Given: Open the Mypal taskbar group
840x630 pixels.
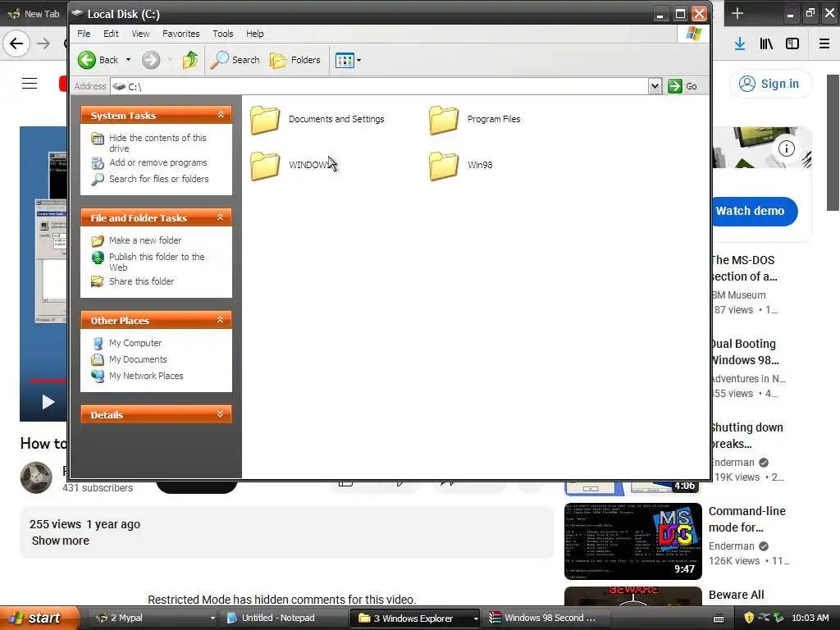Looking at the screenshot, I should (x=154, y=618).
